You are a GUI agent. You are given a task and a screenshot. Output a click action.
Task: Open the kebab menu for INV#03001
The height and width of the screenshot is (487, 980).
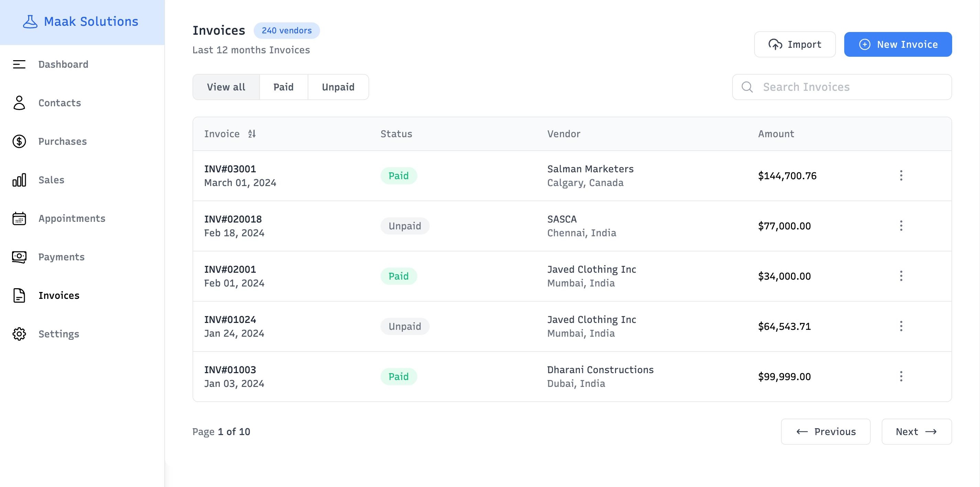point(901,175)
